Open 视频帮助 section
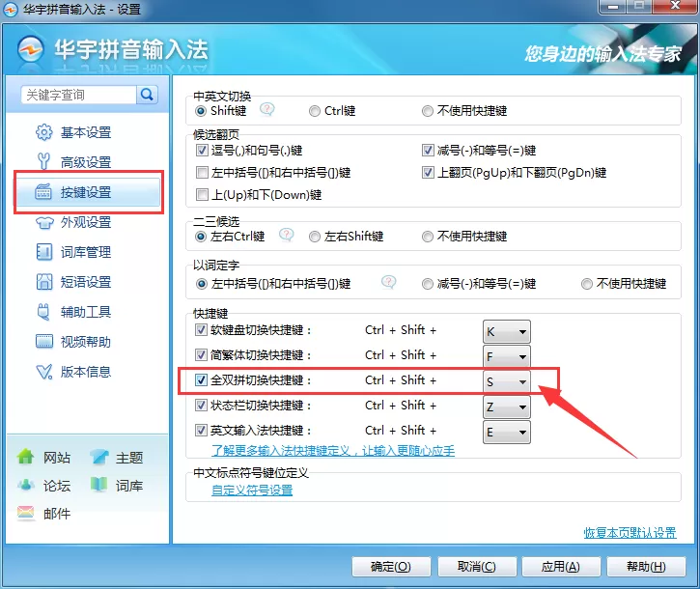This screenshot has height=589, width=700. [x=86, y=342]
